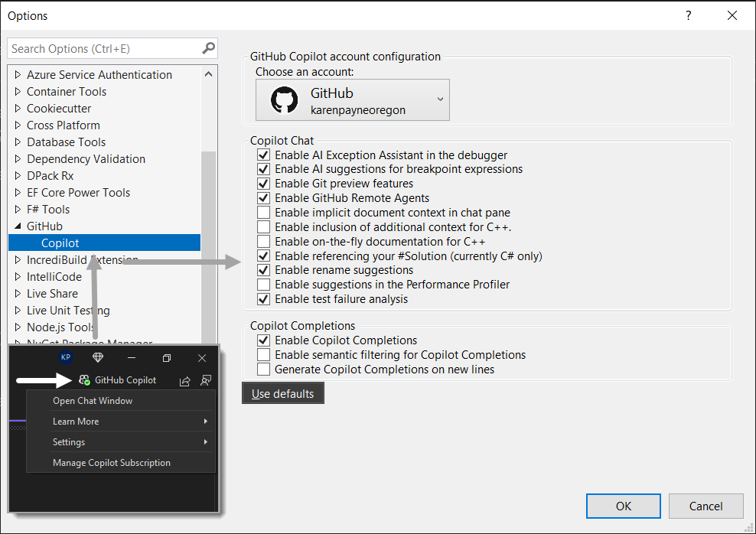Click the GitHub Copilot status icon
This screenshot has width=756, height=534.
coord(84,379)
